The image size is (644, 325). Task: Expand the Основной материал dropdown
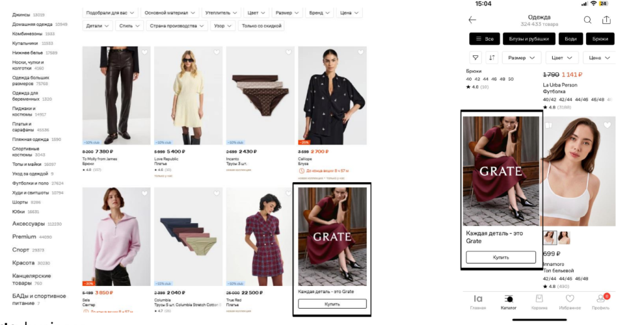pos(169,13)
